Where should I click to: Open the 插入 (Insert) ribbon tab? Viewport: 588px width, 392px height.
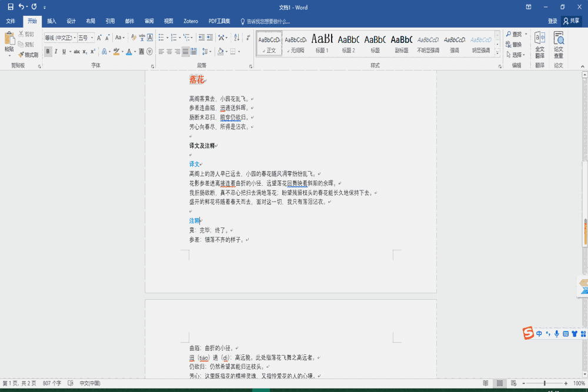click(x=51, y=21)
